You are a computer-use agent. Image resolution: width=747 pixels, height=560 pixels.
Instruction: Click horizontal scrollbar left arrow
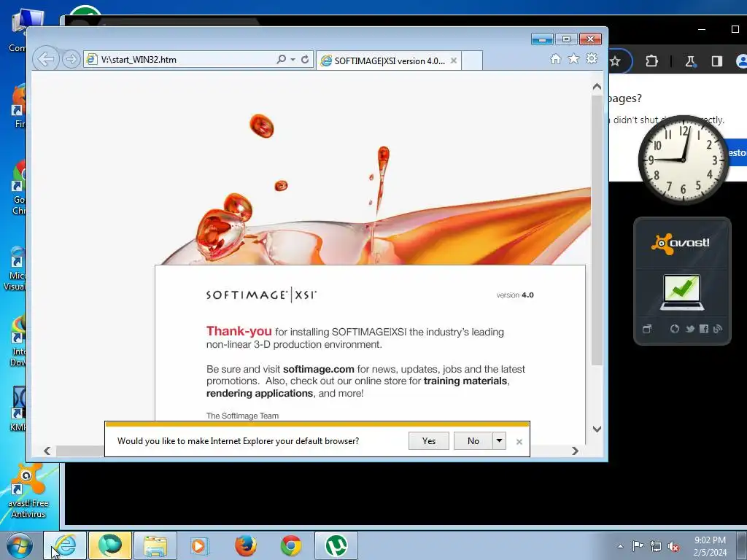click(47, 451)
